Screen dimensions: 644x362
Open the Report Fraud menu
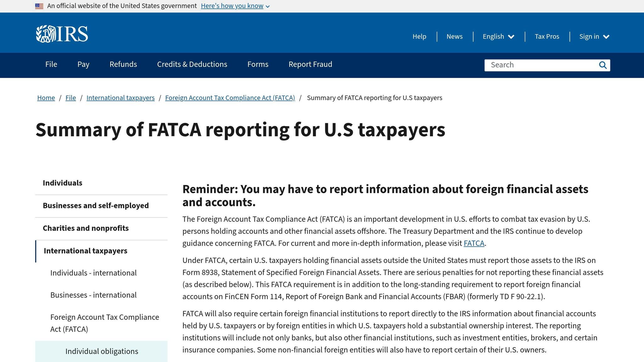point(310,64)
